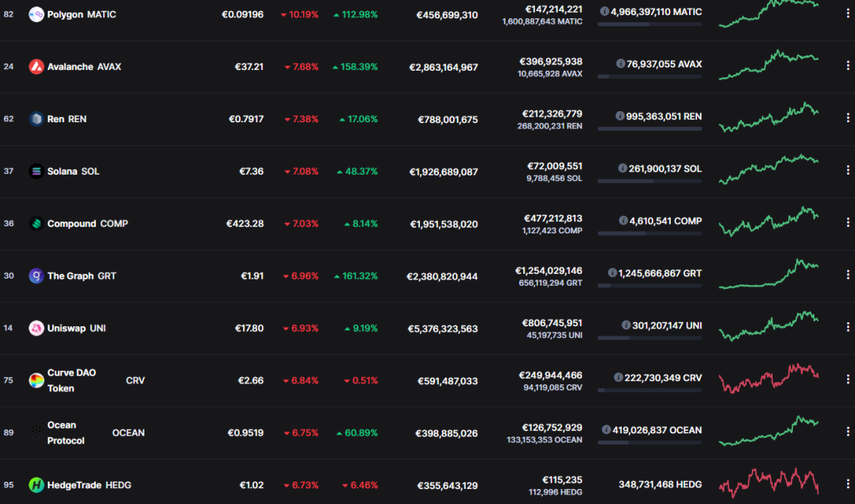Open the three-dot menu for Uniswap row
Screen dimensions: 855x504
tap(847, 327)
